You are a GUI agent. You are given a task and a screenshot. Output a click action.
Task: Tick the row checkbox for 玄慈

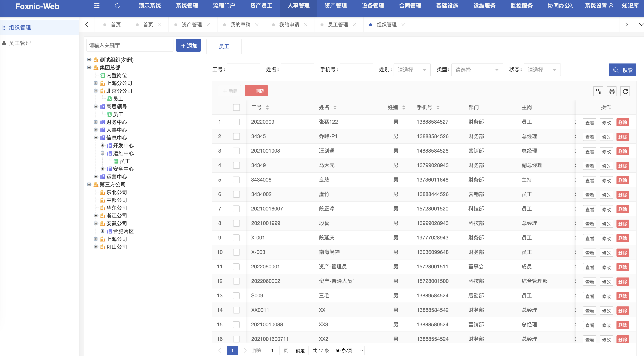236,179
